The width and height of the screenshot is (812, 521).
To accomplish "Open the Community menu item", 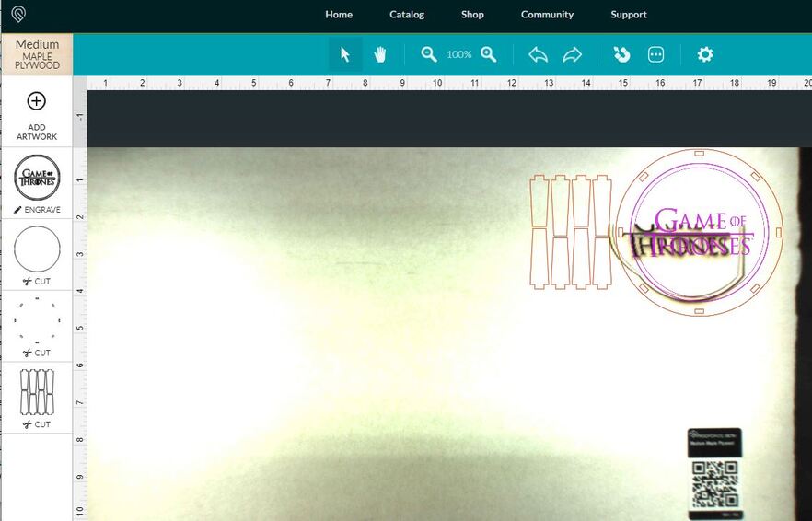I will click(x=547, y=15).
